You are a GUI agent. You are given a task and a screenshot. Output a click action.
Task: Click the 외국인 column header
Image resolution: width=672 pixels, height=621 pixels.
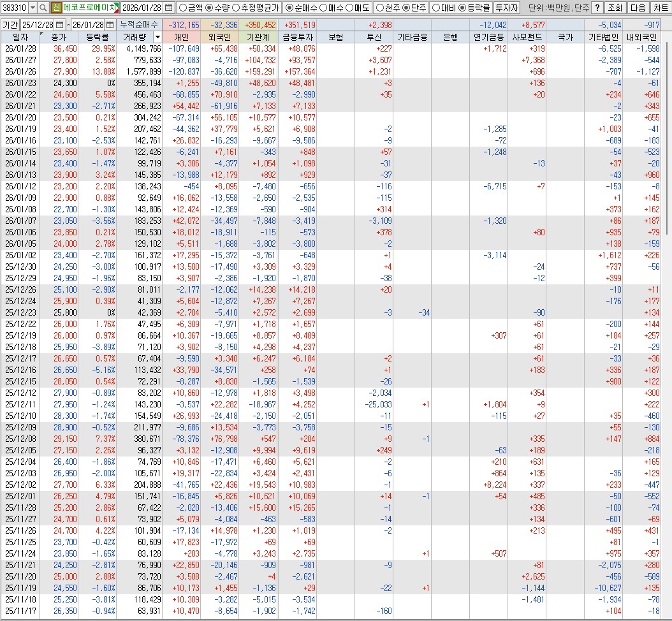click(x=219, y=37)
